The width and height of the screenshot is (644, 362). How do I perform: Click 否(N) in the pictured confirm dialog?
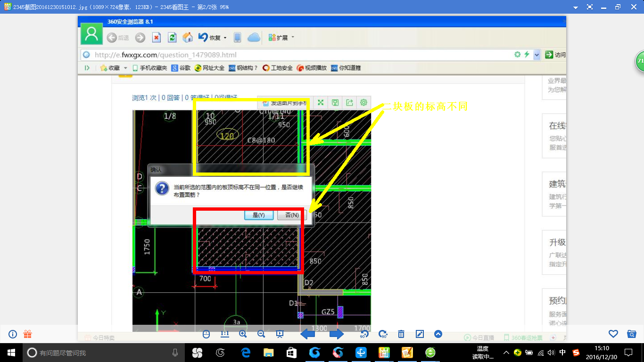292,215
